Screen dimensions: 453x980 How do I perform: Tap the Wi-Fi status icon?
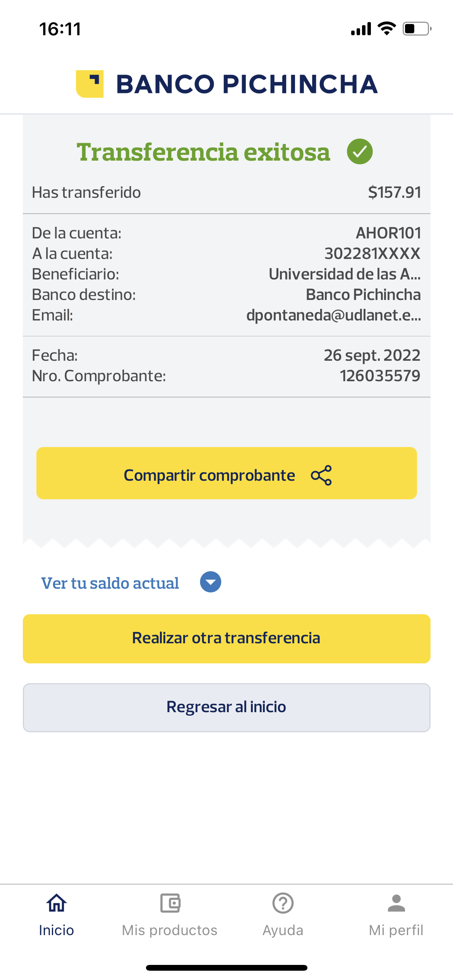tap(386, 29)
